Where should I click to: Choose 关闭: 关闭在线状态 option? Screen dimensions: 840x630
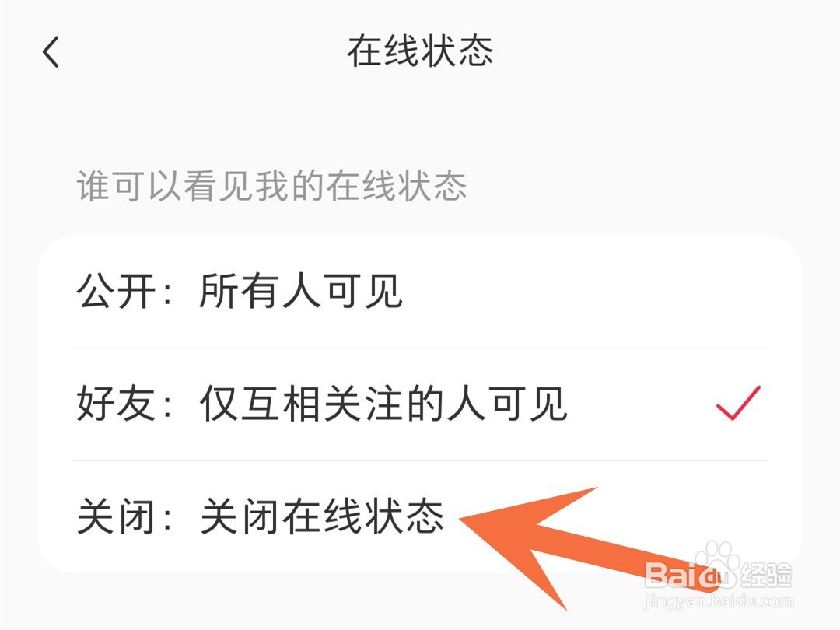420,516
